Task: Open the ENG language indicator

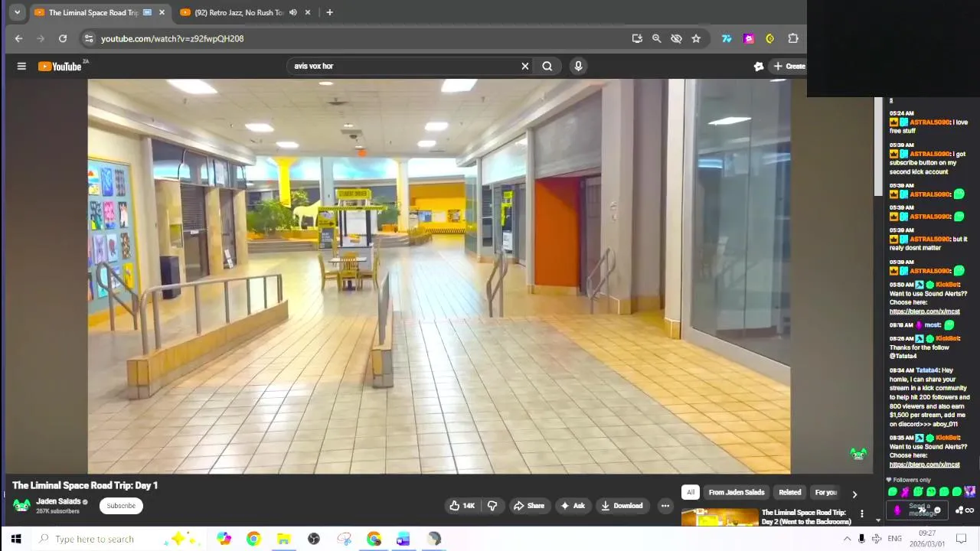Action: (x=894, y=539)
